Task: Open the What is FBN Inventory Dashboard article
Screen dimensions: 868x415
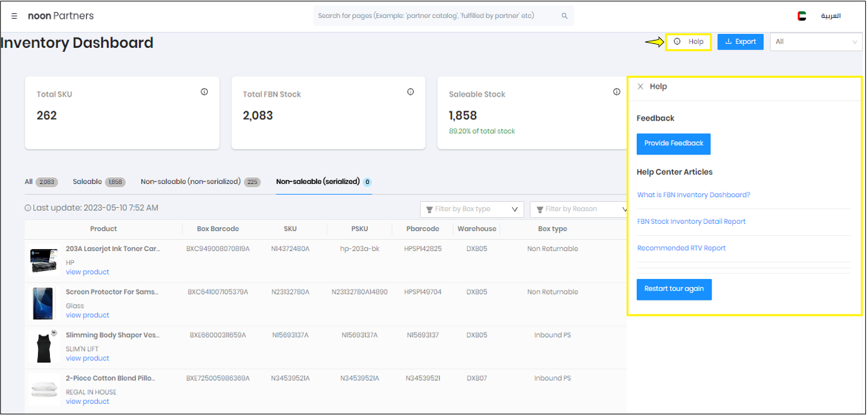Action: pos(693,195)
